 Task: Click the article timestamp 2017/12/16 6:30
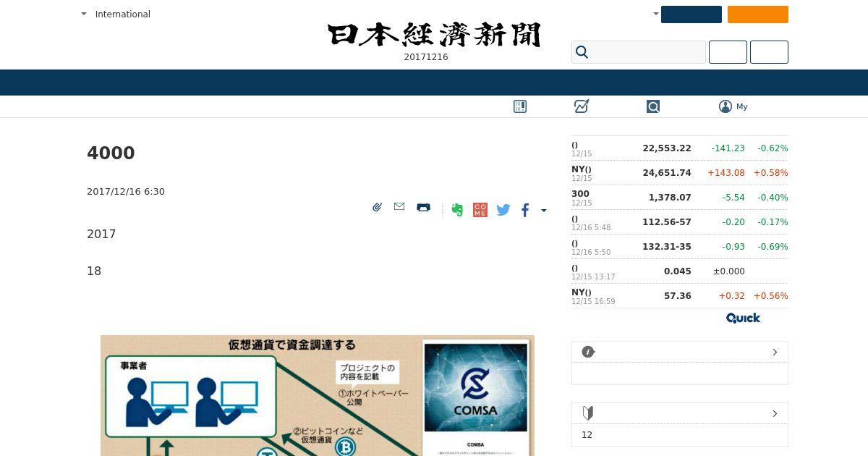click(126, 192)
